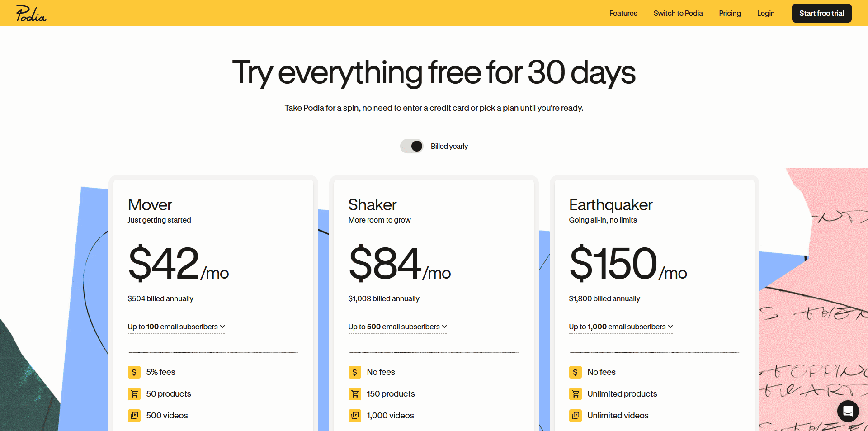This screenshot has height=431, width=868.
Task: Click the Take Podia for a spin text
Action: tap(434, 108)
